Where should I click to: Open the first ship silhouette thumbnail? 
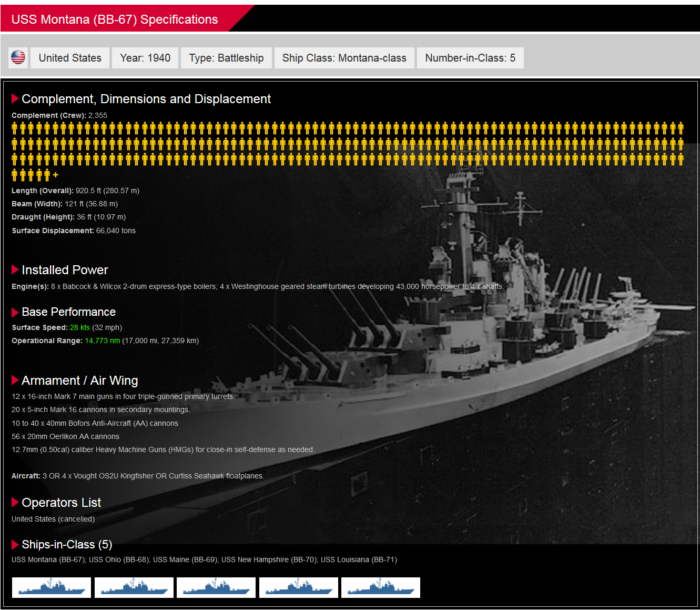click(52, 587)
